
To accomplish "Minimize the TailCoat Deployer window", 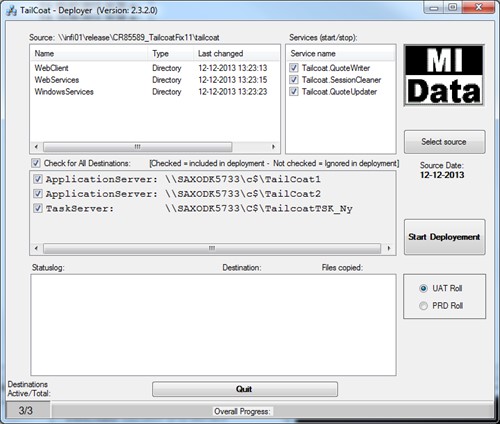I will point(434,7).
